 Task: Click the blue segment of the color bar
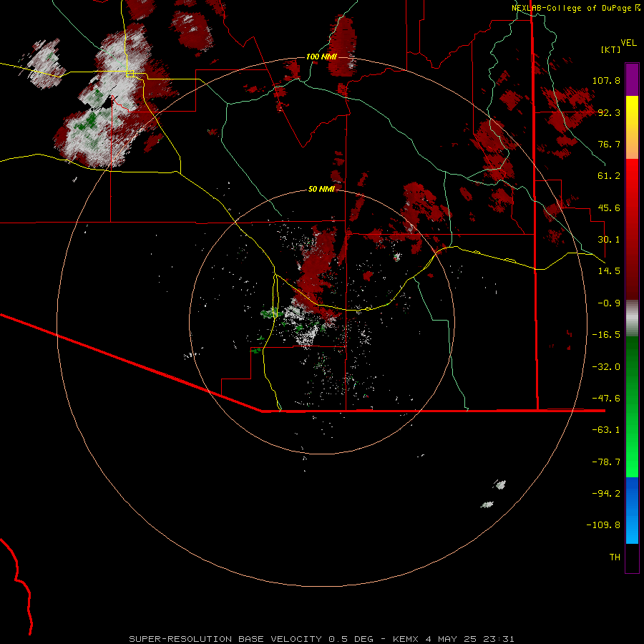point(632,510)
